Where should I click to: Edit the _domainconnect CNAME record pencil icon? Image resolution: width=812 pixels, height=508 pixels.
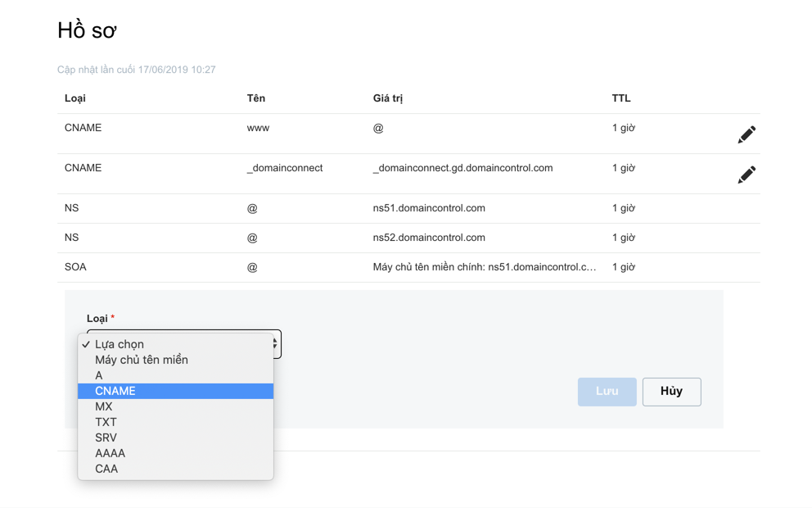[747, 175]
